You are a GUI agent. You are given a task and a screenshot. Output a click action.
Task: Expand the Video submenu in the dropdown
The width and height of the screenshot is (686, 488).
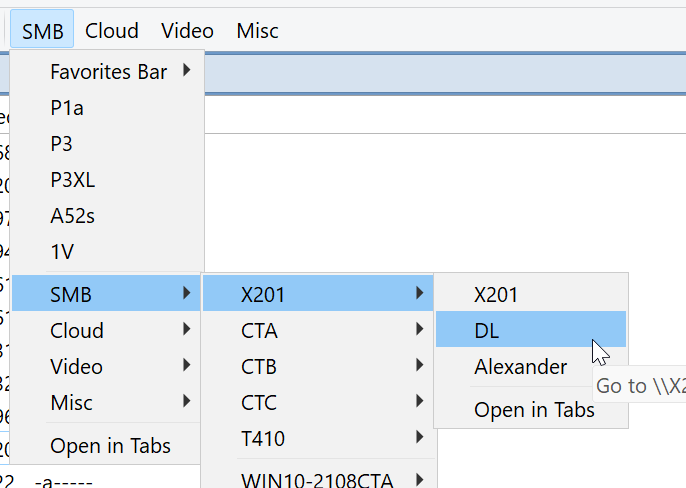(77, 366)
